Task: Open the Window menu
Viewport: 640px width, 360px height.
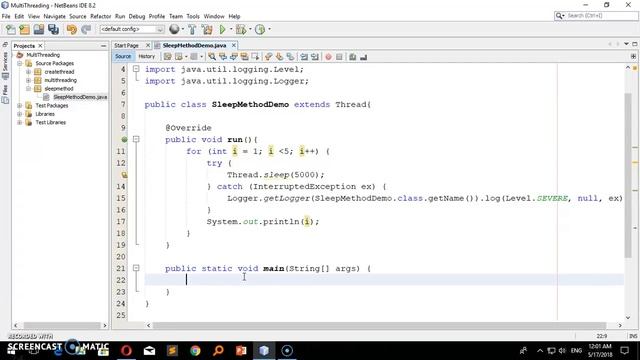Action: [x=214, y=16]
